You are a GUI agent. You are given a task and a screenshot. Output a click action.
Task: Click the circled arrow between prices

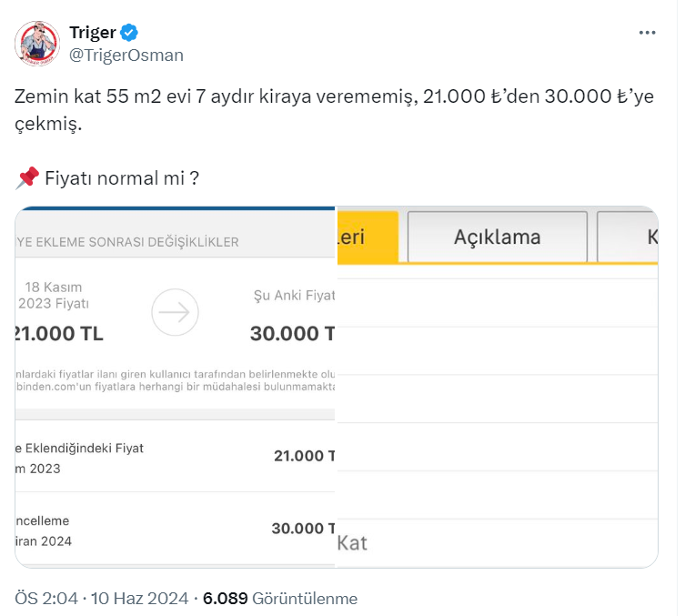(x=175, y=313)
